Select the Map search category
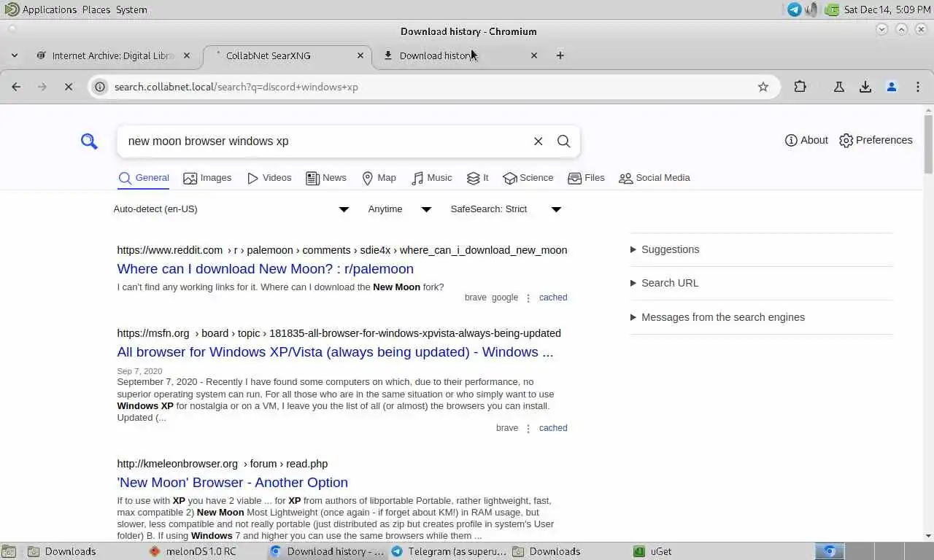Screen dimensions: 934x560 point(379,178)
